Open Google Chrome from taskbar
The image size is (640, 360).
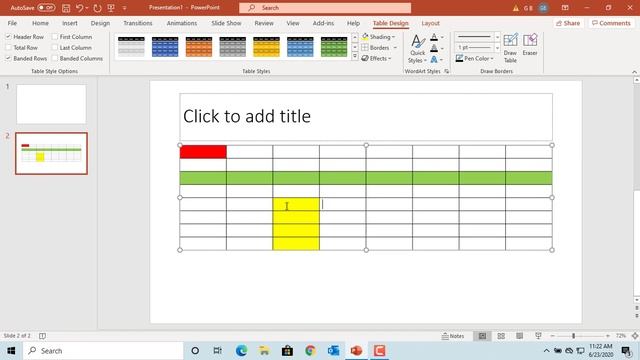tap(310, 351)
